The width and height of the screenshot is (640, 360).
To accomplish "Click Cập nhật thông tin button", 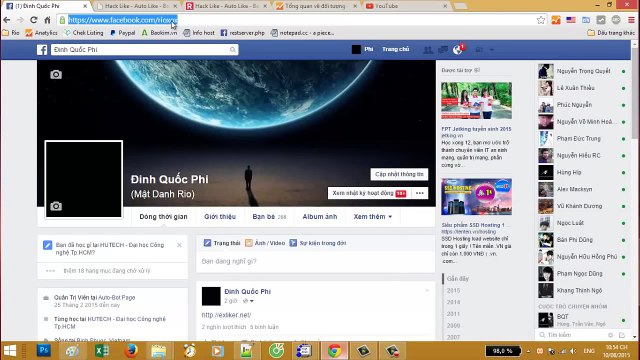I will pos(399,174).
